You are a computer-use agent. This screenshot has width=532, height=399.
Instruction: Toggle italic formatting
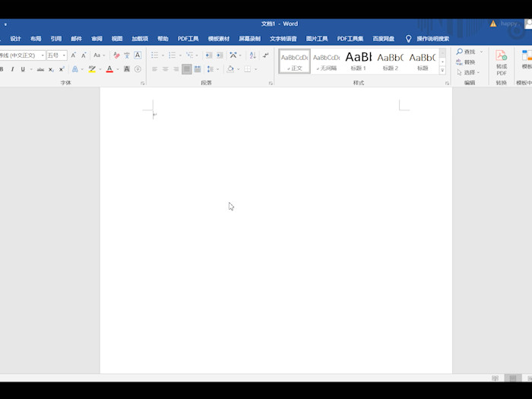13,69
